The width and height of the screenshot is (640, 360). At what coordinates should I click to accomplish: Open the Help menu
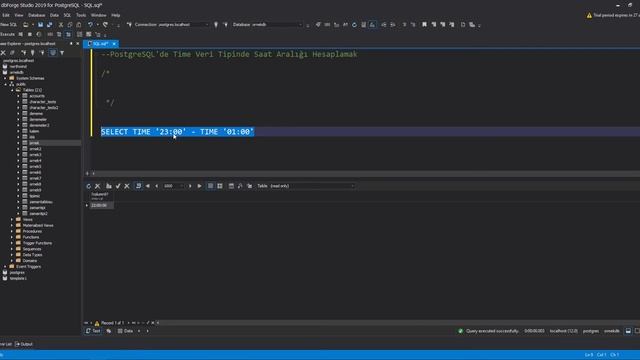116,15
